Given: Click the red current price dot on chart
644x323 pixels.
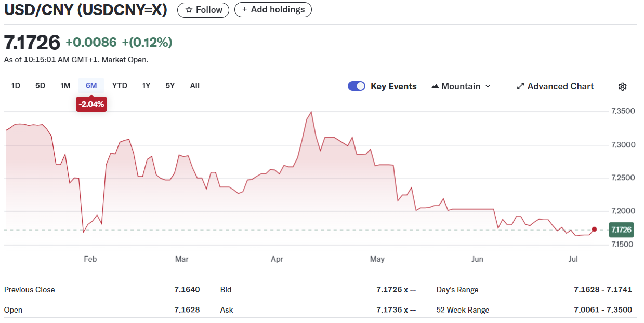Looking at the screenshot, I should coord(594,229).
